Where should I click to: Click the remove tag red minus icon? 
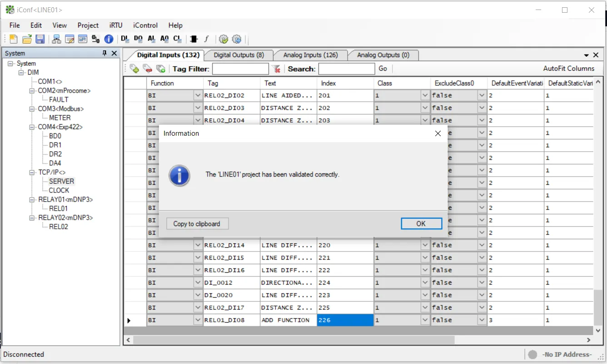pyautogui.click(x=147, y=69)
